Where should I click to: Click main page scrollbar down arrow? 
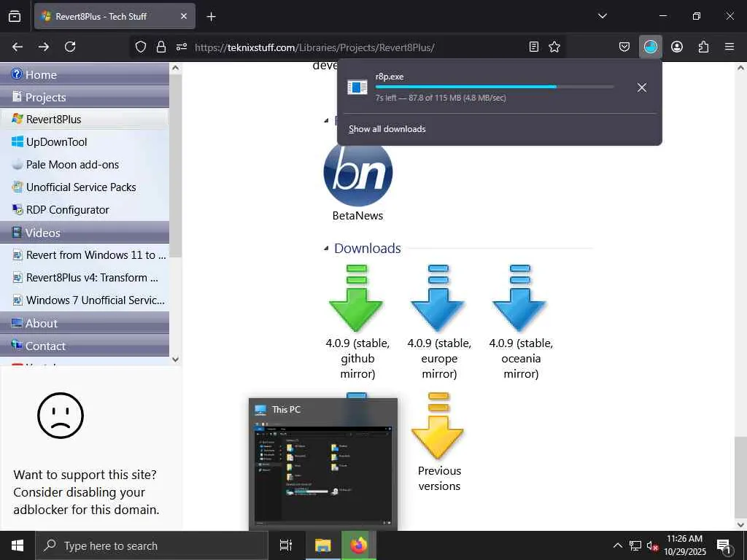[741, 525]
